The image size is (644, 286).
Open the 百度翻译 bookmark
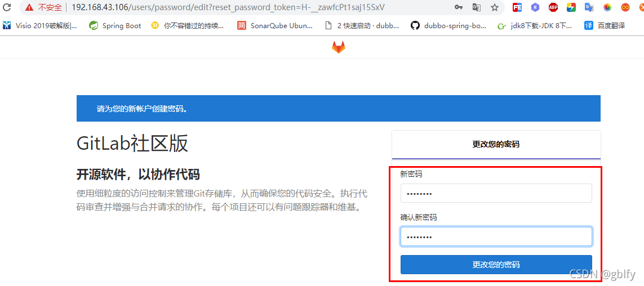point(605,25)
